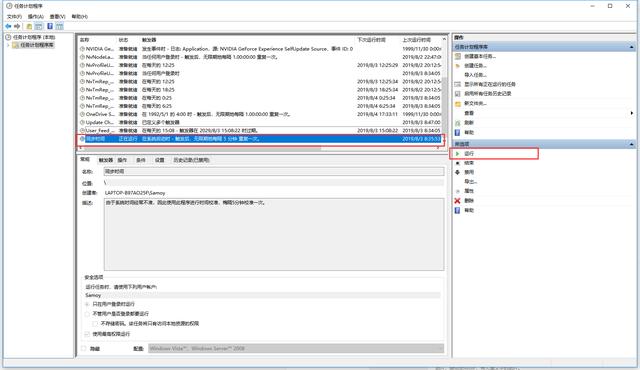Select the OneDrive S... task row
Image resolution: width=640 pixels, height=370 pixels.
point(260,114)
